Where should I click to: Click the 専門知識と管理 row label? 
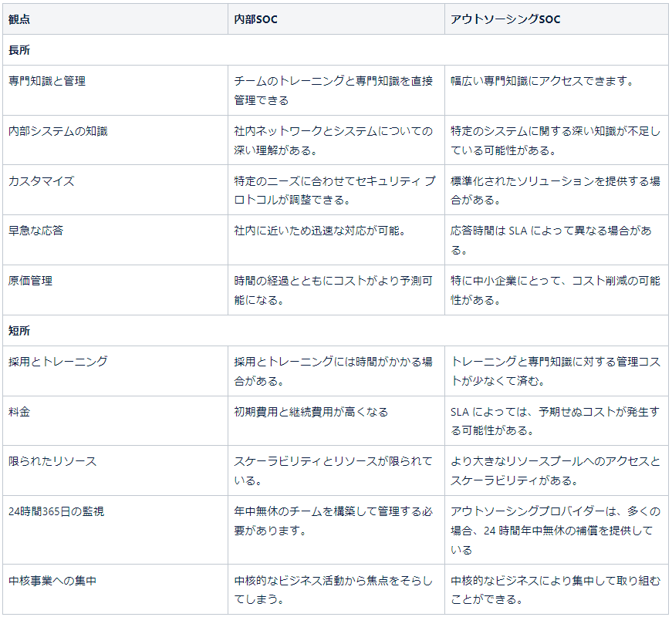pyautogui.click(x=47, y=81)
